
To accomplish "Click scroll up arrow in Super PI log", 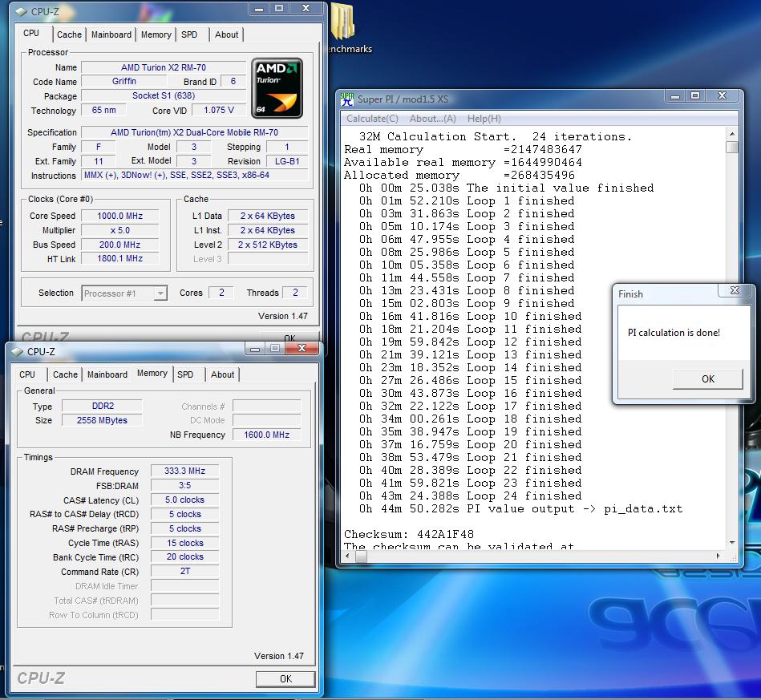I will (x=732, y=134).
